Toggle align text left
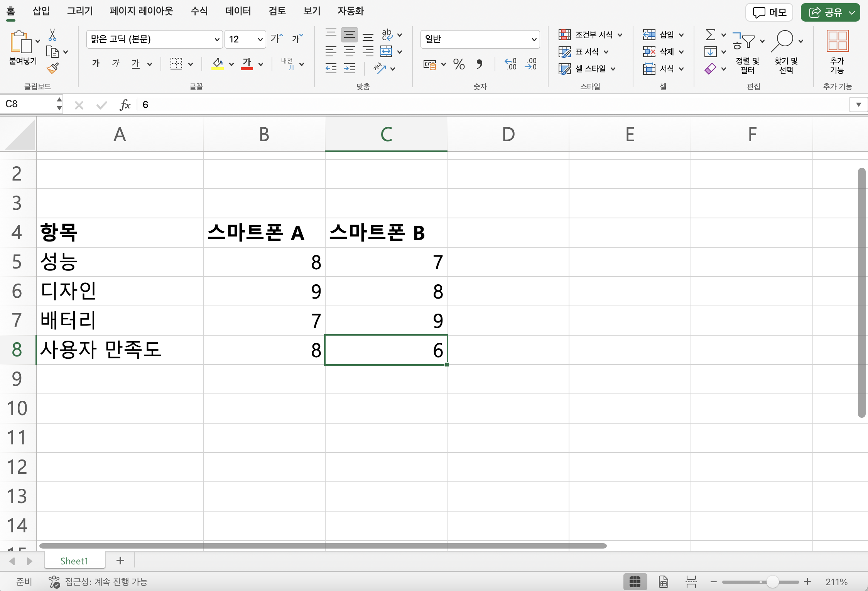Screen dimensions: 868x591 click(x=331, y=52)
